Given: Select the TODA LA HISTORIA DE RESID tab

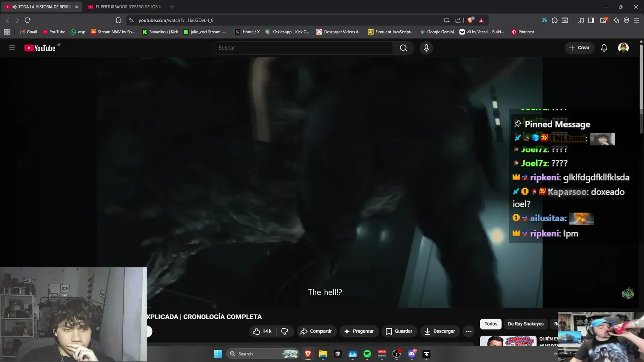Looking at the screenshot, I should pyautogui.click(x=40, y=7).
